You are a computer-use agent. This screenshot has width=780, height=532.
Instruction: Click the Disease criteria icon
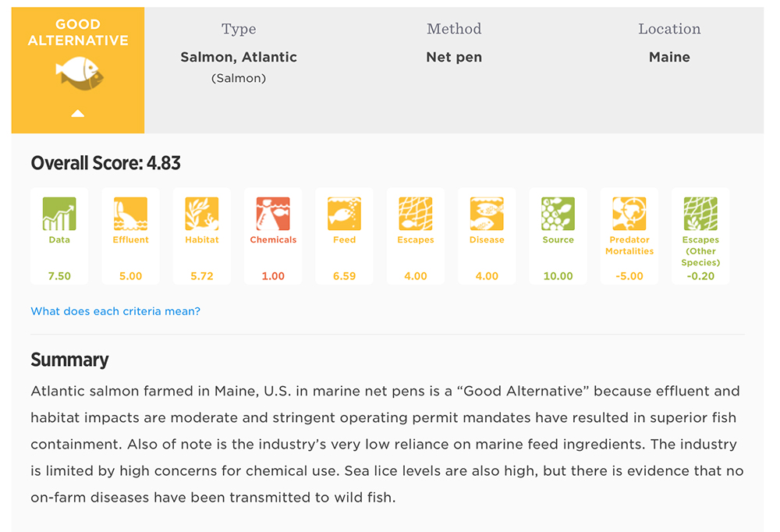[x=487, y=214]
